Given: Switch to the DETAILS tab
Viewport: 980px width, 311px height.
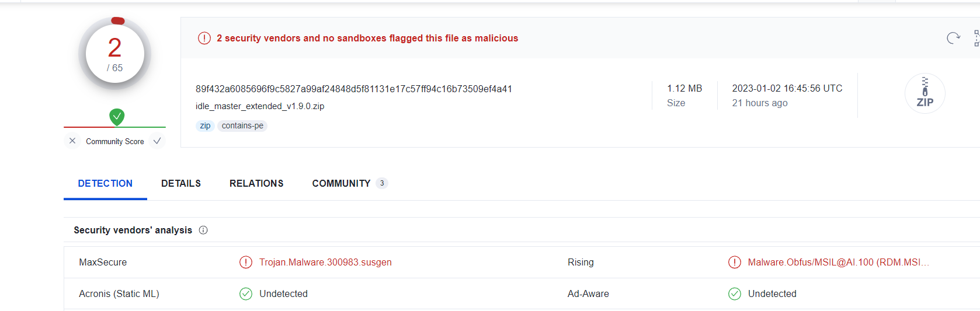Looking at the screenshot, I should (x=181, y=183).
